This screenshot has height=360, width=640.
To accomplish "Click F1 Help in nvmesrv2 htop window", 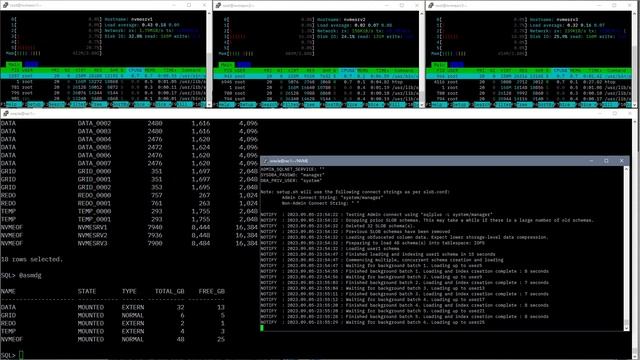I will pos(227,104).
